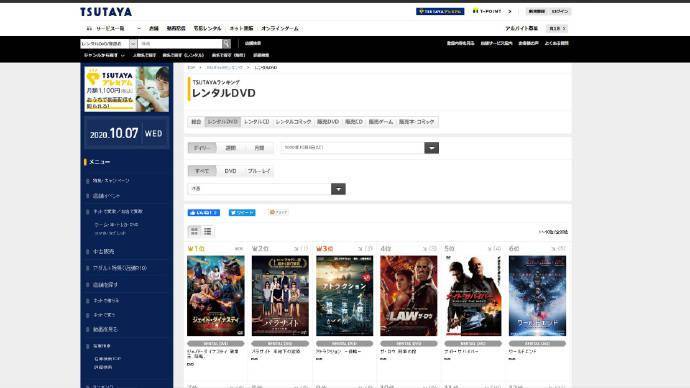Open the ranking date dropdown
Image resolution: width=690 pixels, height=388 pixels.
coord(360,148)
